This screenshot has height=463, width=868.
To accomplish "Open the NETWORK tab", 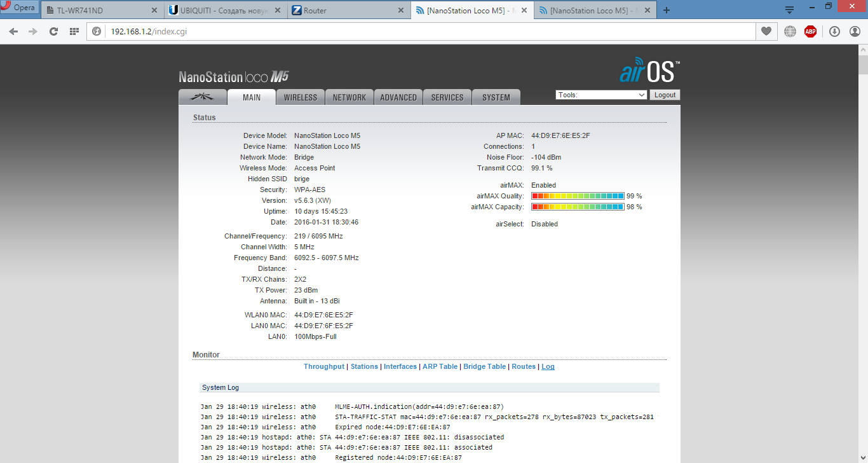I will (x=349, y=97).
